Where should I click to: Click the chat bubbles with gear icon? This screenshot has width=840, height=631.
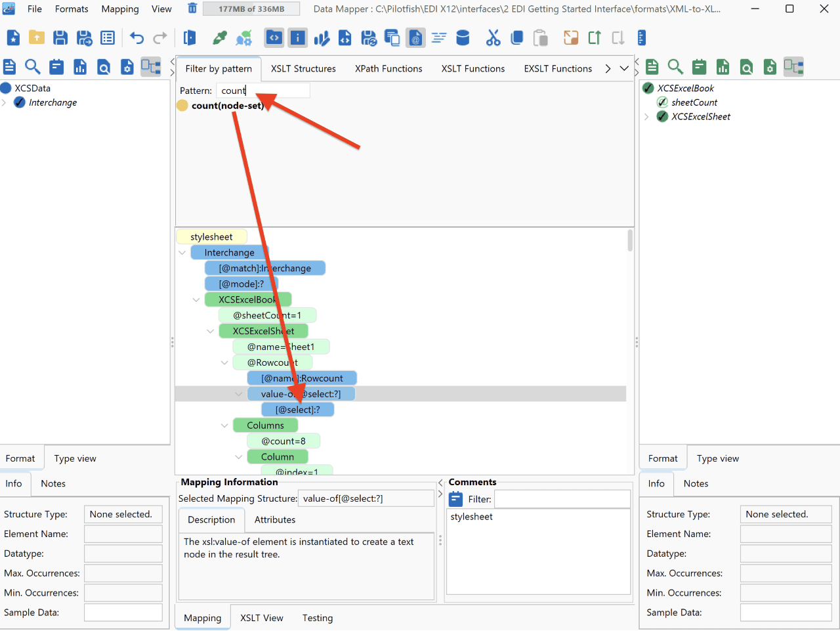[244, 38]
